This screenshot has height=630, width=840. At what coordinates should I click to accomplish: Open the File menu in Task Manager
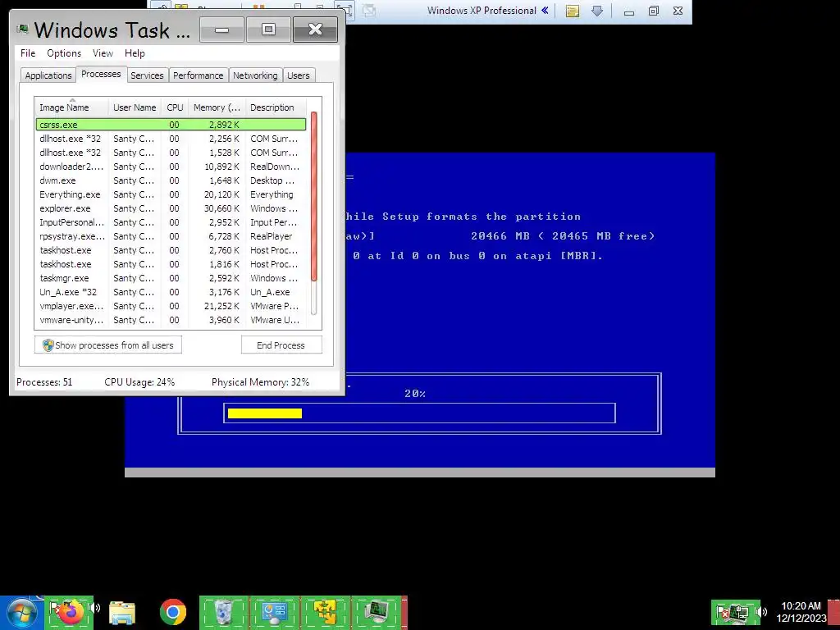(x=28, y=53)
